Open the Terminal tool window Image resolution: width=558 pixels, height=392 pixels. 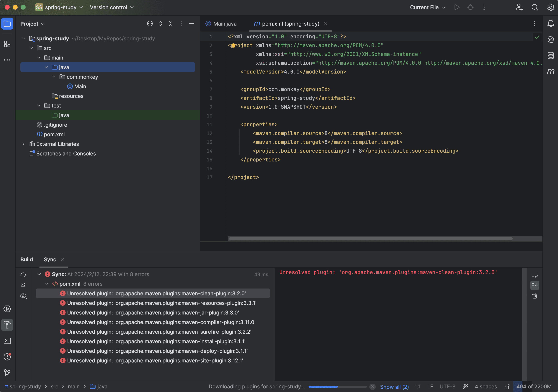(7, 341)
